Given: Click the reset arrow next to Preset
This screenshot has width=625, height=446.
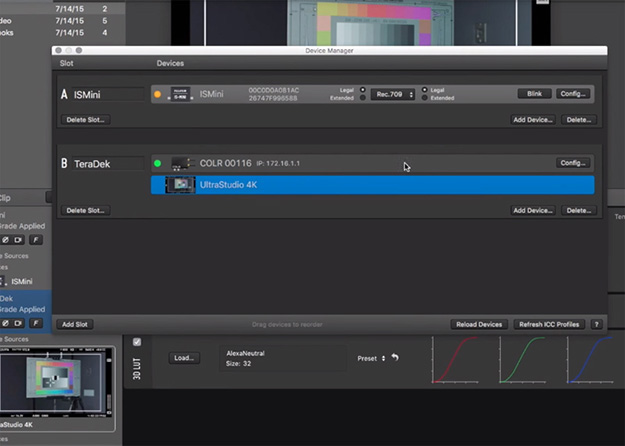Looking at the screenshot, I should coord(394,358).
